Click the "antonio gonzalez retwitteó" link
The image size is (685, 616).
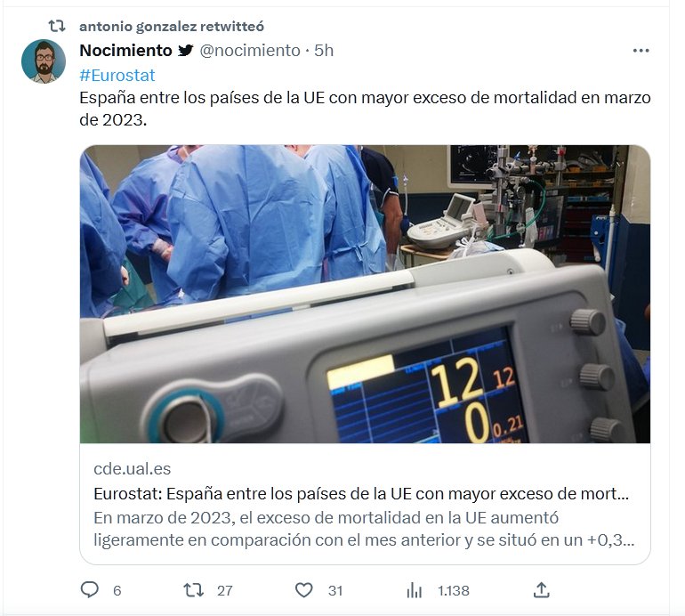tap(171, 27)
